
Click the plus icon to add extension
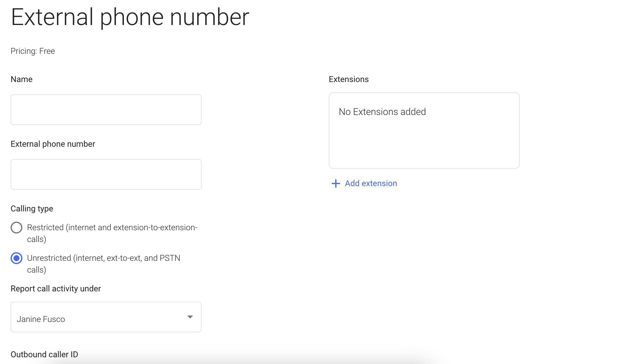point(336,183)
